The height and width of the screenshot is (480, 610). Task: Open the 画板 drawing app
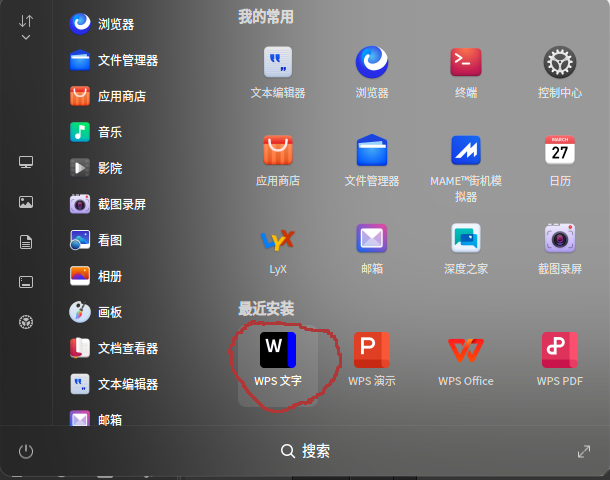tap(96, 312)
